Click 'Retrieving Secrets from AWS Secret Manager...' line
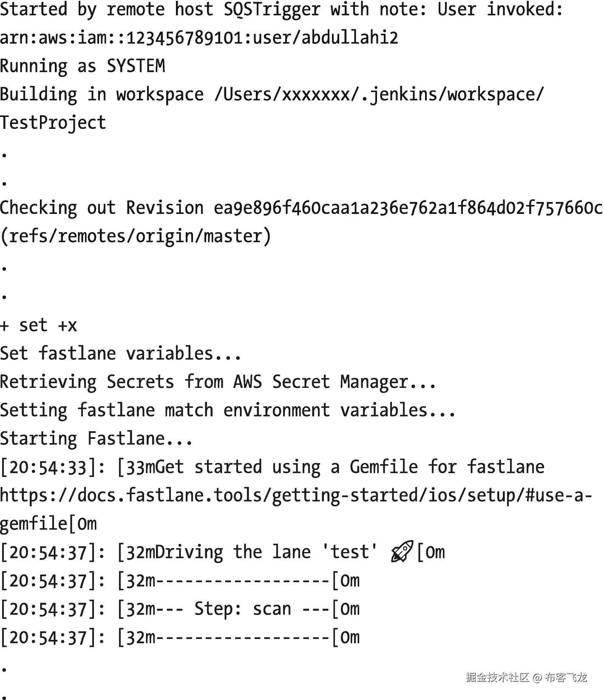Image resolution: width=604 pixels, height=700 pixels. click(218, 382)
